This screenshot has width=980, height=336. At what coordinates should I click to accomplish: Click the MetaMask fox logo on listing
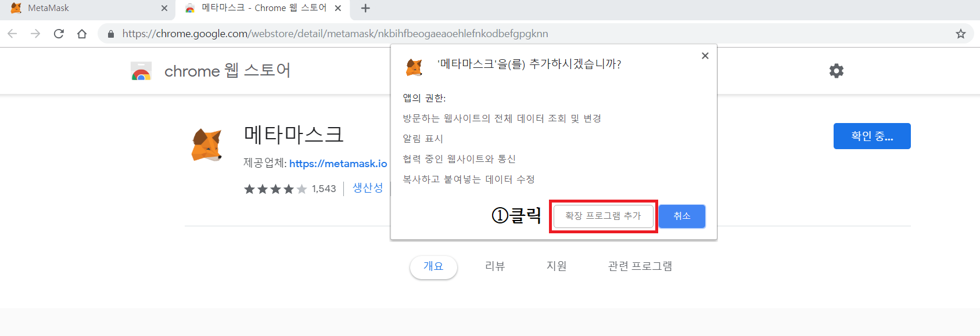click(x=207, y=144)
